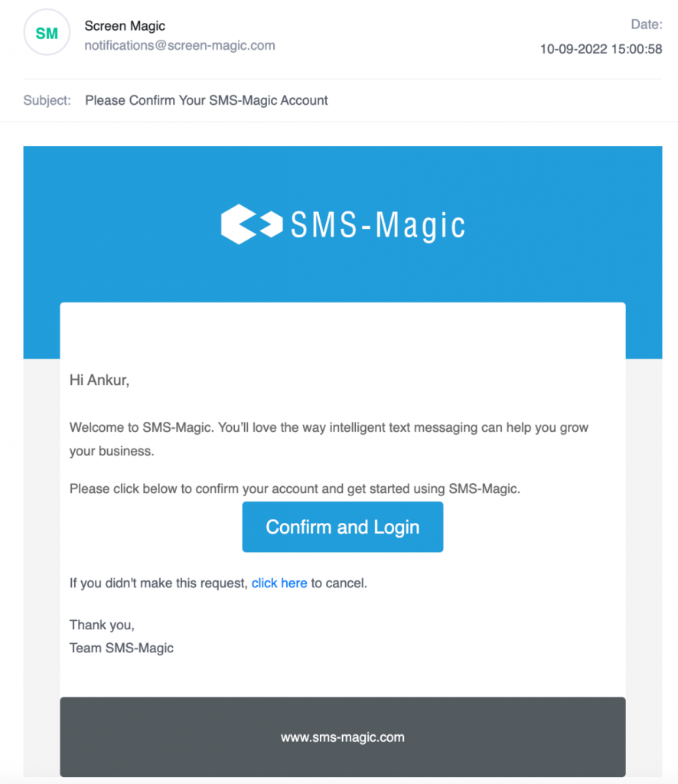Follow the 'click here' cancel link
The width and height of the screenshot is (678, 784).
tap(279, 583)
